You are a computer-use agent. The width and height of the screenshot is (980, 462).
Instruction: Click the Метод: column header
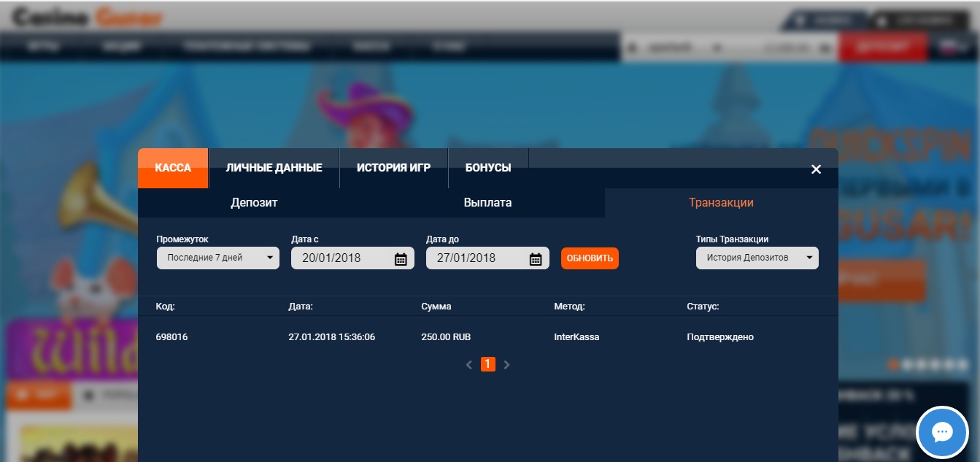point(570,307)
